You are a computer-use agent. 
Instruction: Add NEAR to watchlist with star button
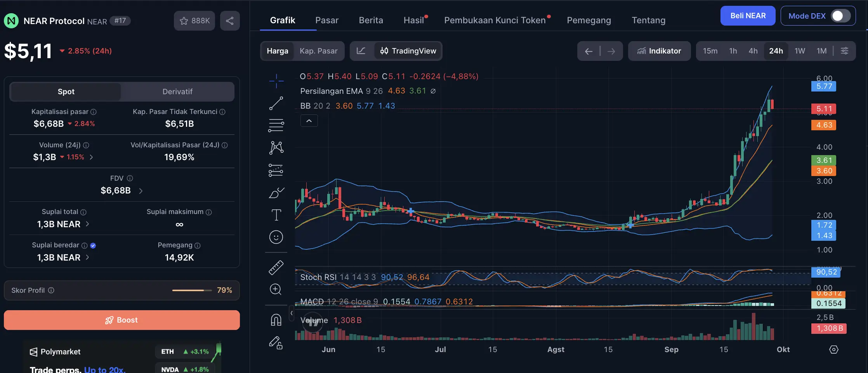click(194, 21)
